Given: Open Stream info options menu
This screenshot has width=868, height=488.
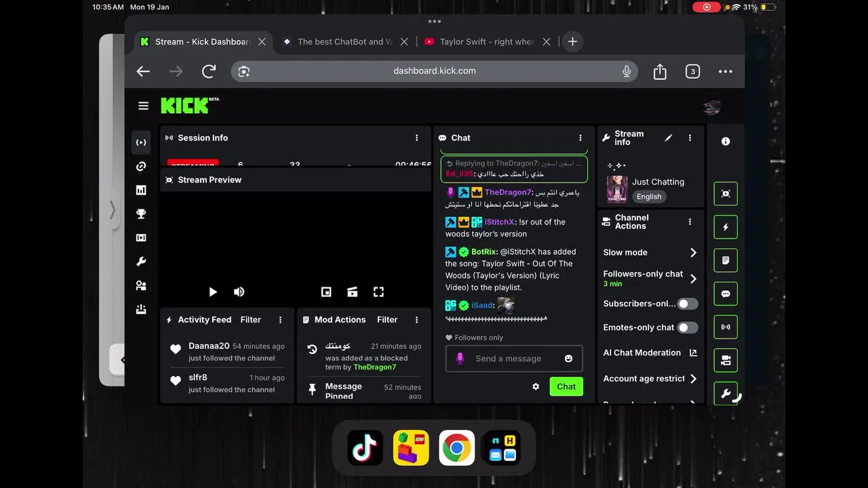Looking at the screenshot, I should coord(690,138).
